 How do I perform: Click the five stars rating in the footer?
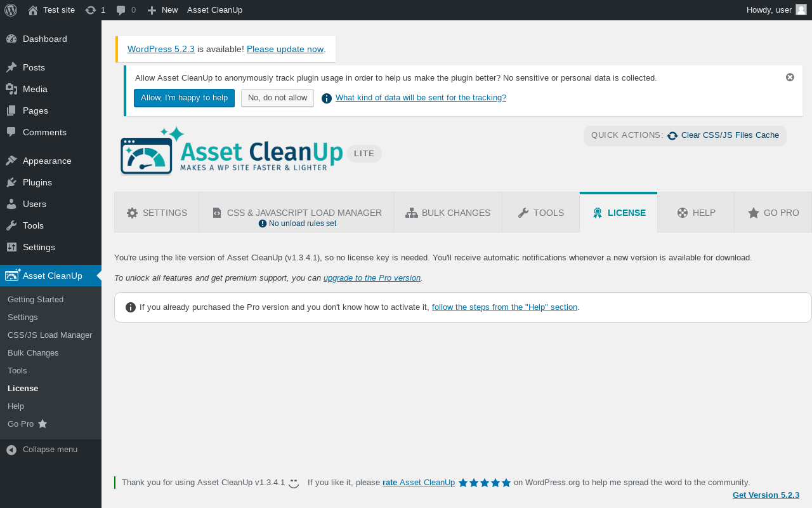485,483
